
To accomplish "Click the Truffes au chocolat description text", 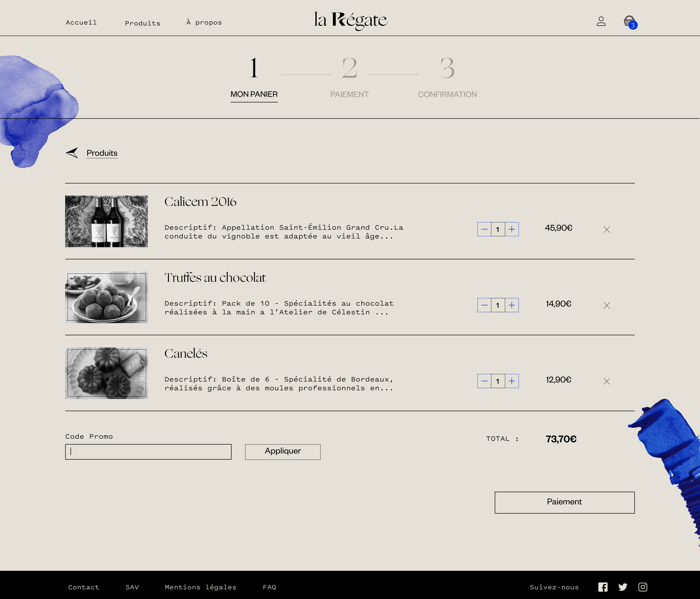I will coord(279,308).
